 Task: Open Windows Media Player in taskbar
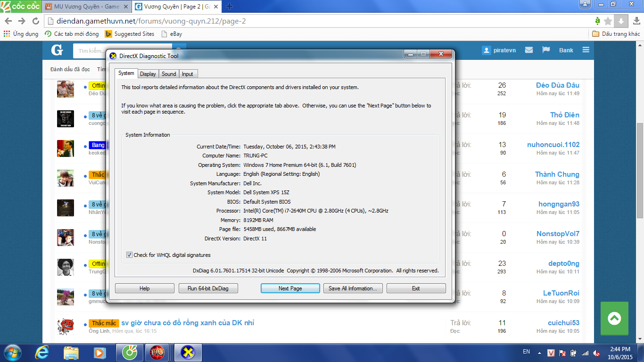(99, 353)
